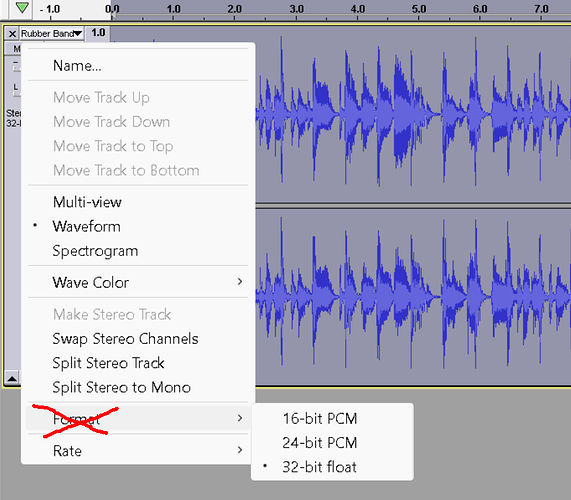The width and height of the screenshot is (571, 500).
Task: Click the green playhead triangle icon
Action: pyautogui.click(x=22, y=7)
